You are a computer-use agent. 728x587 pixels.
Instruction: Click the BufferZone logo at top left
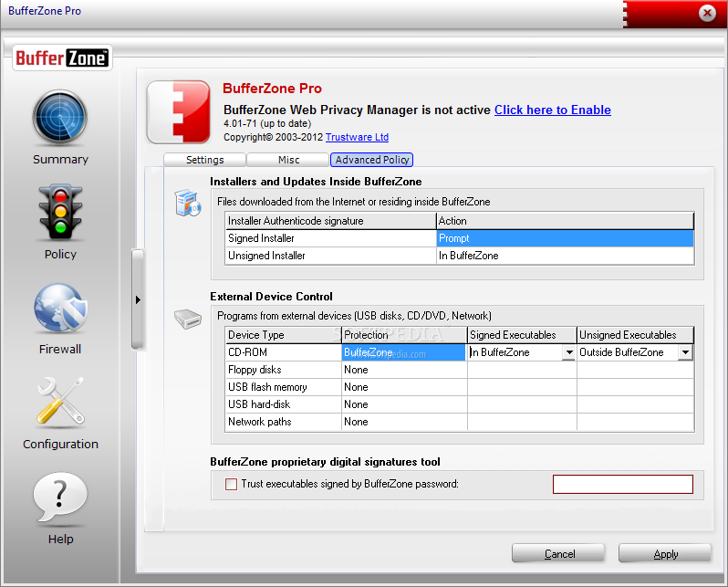coord(62,58)
